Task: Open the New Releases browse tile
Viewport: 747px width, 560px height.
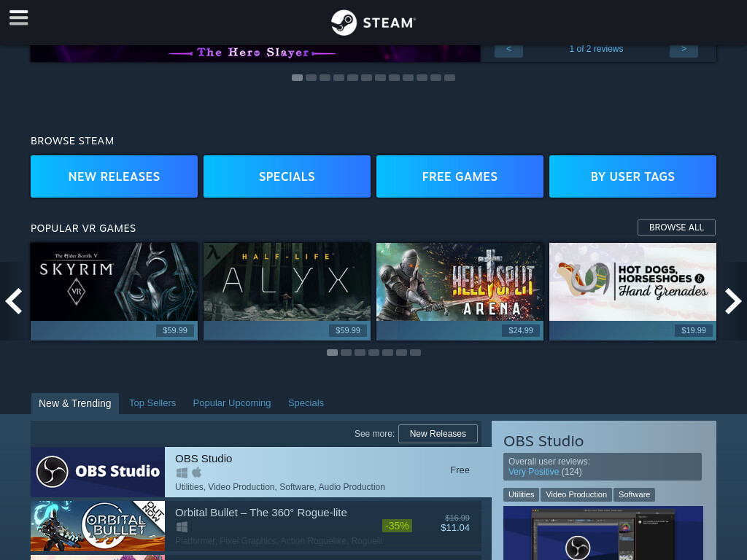Action: point(114,176)
